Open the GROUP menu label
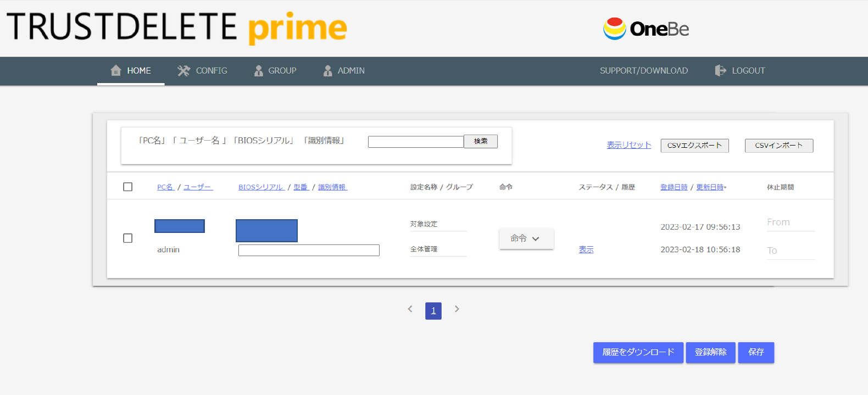This screenshot has width=868, height=395. pyautogui.click(x=282, y=70)
